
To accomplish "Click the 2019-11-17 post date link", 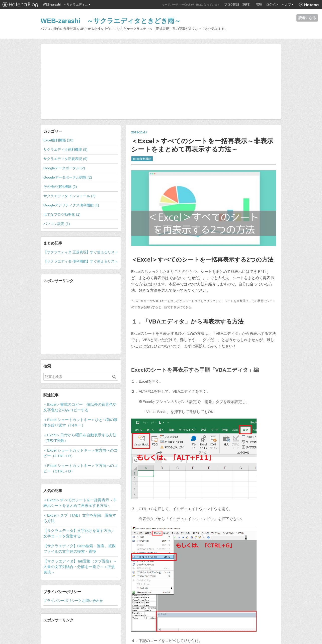I will tap(139, 132).
